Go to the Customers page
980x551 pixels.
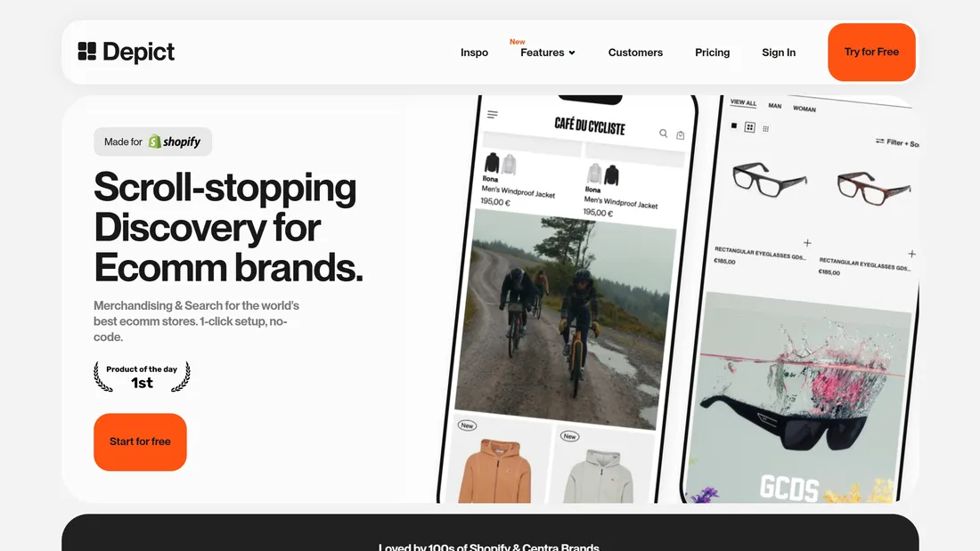[635, 53]
